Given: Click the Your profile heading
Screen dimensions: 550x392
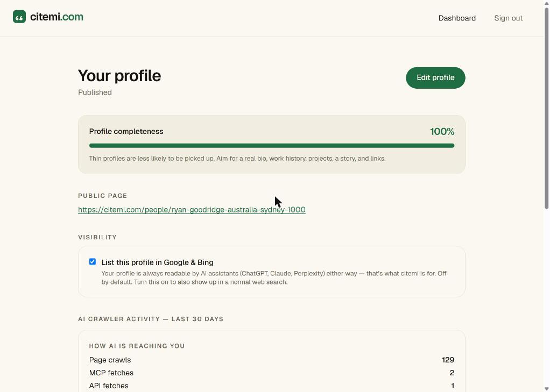Looking at the screenshot, I should 119,76.
